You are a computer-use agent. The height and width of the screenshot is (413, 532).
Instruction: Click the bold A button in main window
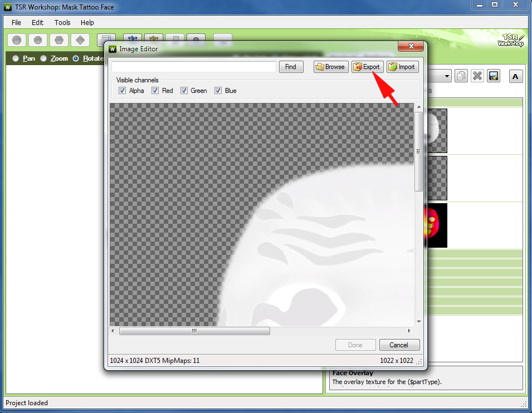tap(515, 76)
